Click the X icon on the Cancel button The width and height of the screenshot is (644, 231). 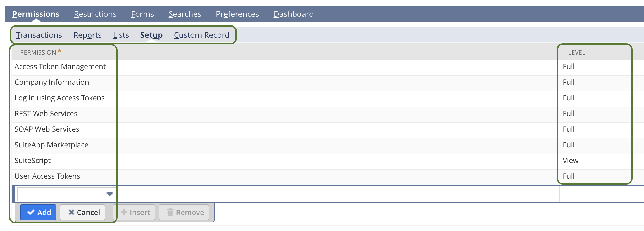[72, 212]
